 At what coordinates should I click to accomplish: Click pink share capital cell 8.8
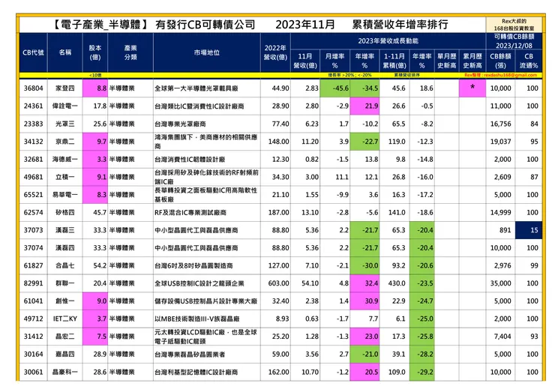click(94, 88)
